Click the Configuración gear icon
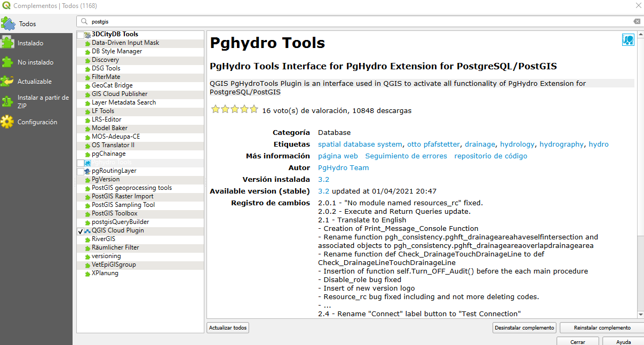644x345 pixels. point(7,122)
